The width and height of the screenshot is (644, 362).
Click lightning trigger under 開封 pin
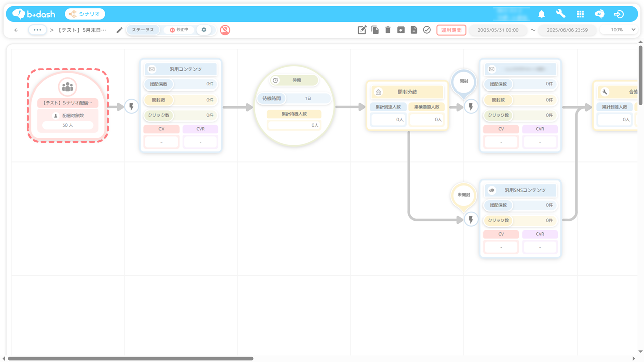471,106
